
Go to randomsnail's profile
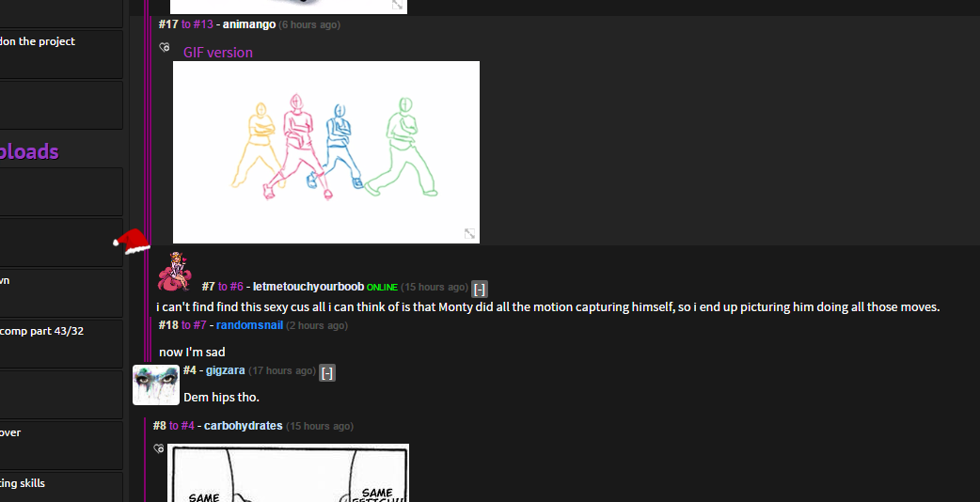point(249,325)
